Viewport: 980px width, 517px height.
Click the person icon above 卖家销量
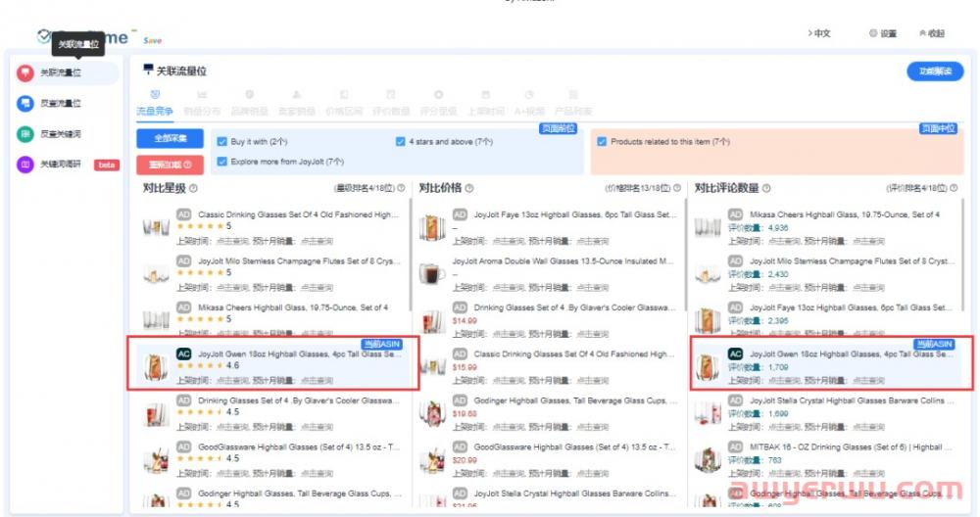[x=296, y=94]
